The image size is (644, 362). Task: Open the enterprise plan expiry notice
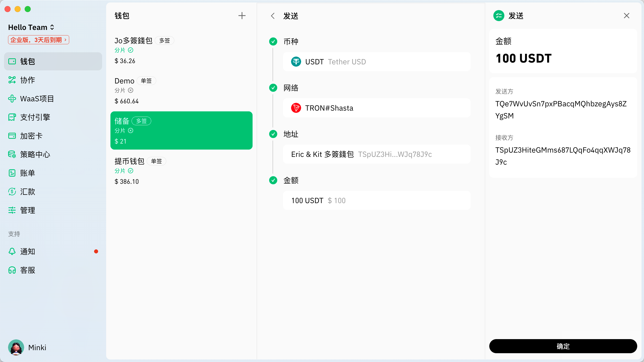click(38, 40)
